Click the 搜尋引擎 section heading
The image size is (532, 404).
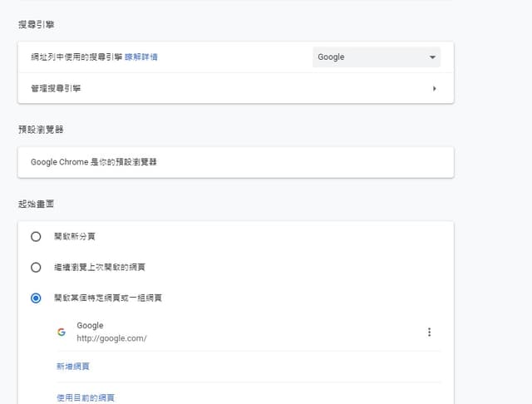[37, 24]
